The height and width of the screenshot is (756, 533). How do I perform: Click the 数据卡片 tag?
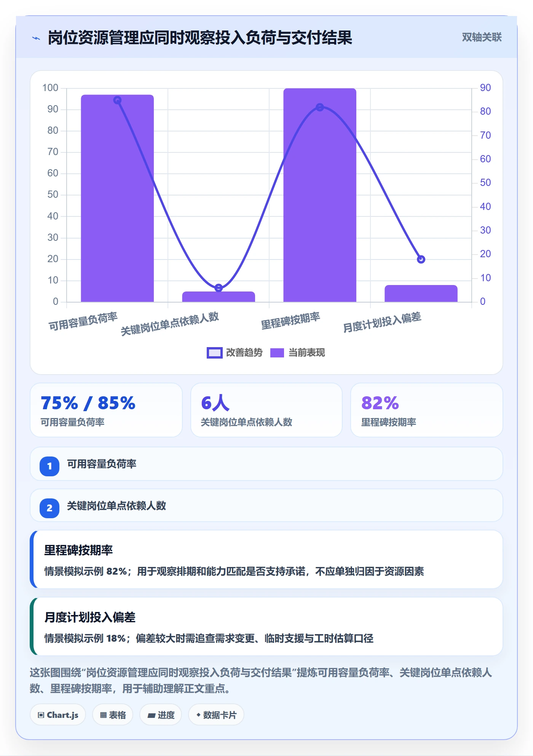coord(216,715)
